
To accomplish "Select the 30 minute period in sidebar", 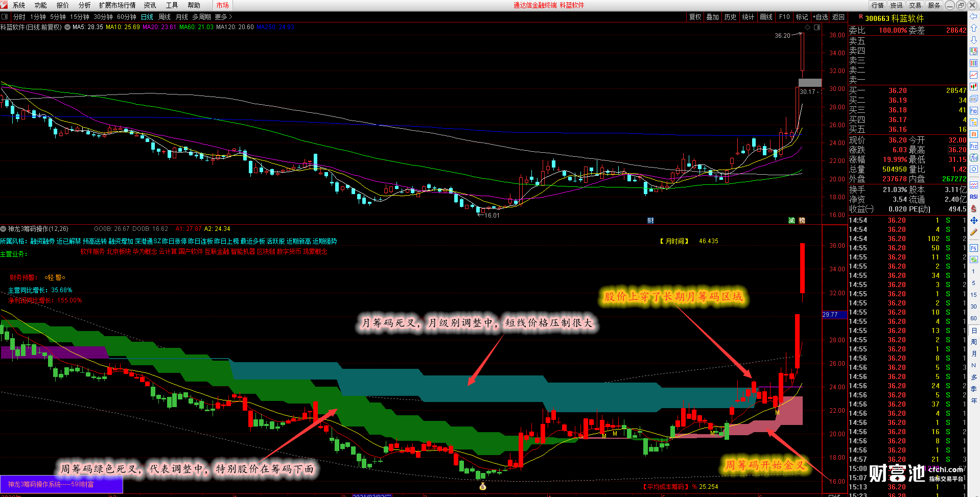I will click(x=973, y=306).
